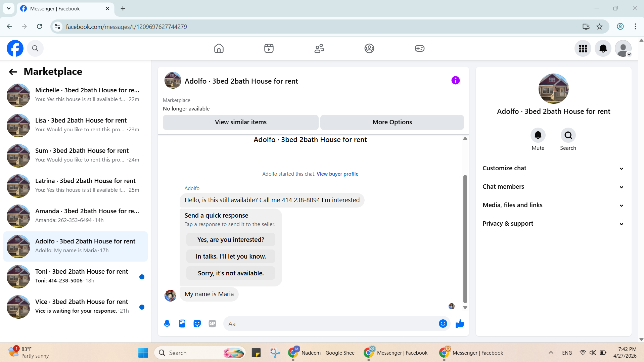Open Lisa's 3bed 2bath House conversation
This screenshot has width=644, height=362.
tap(76, 125)
